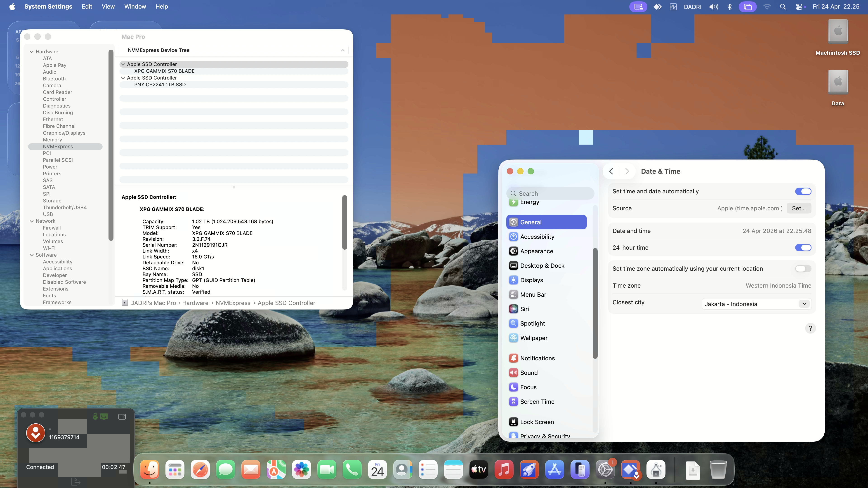
Task: Open Messages app in Dock
Action: coord(225,469)
